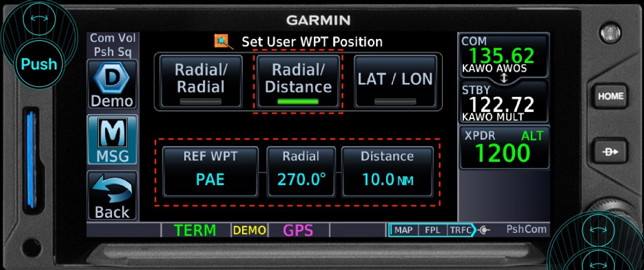The image size is (644, 270).
Task: Select TRFC in the page bar
Action: point(460,230)
